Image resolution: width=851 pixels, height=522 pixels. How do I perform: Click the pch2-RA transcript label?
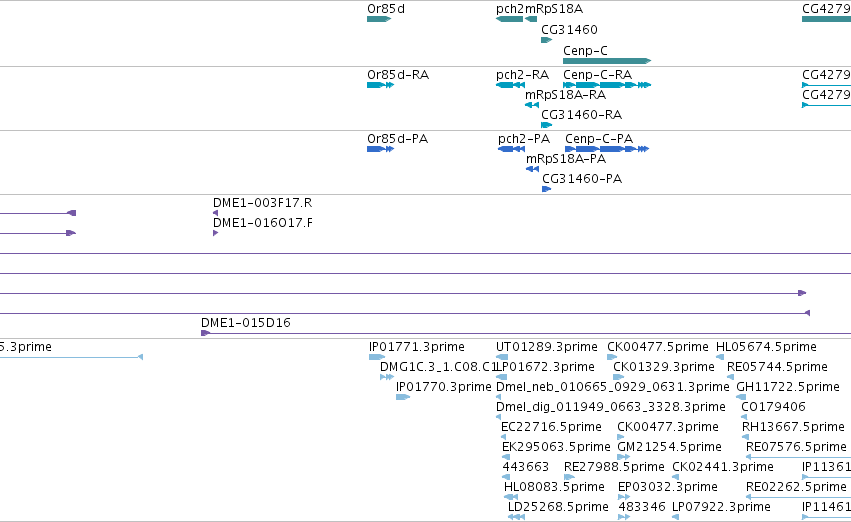(522, 75)
